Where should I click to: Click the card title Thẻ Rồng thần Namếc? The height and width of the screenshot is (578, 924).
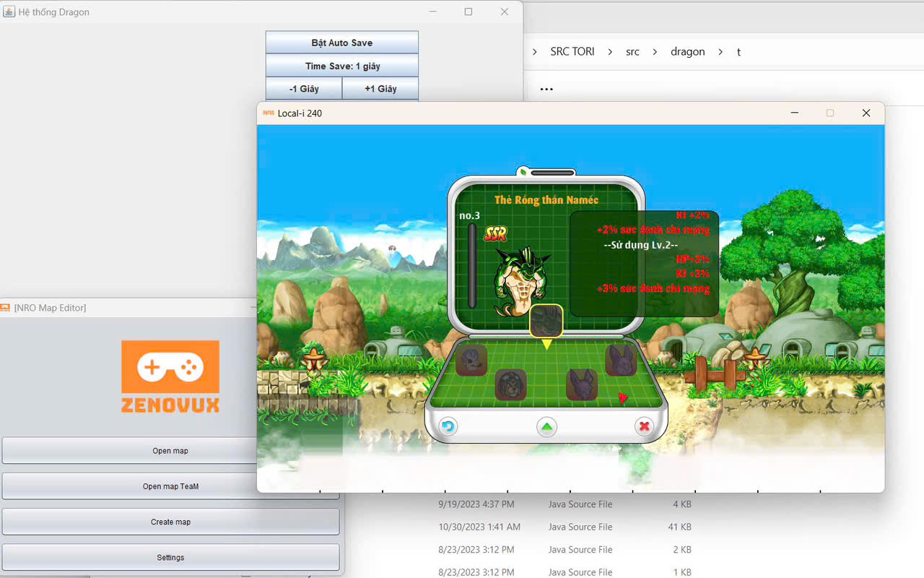(x=546, y=200)
